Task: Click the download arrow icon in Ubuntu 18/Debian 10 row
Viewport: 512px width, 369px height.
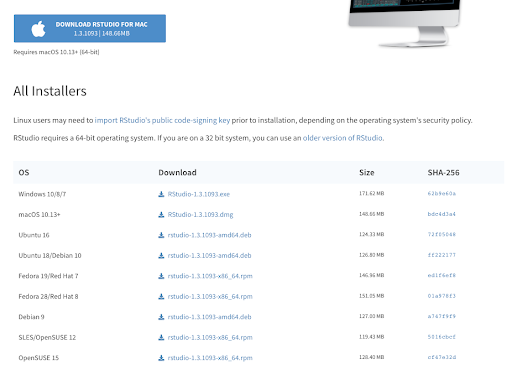Action: pos(161,256)
